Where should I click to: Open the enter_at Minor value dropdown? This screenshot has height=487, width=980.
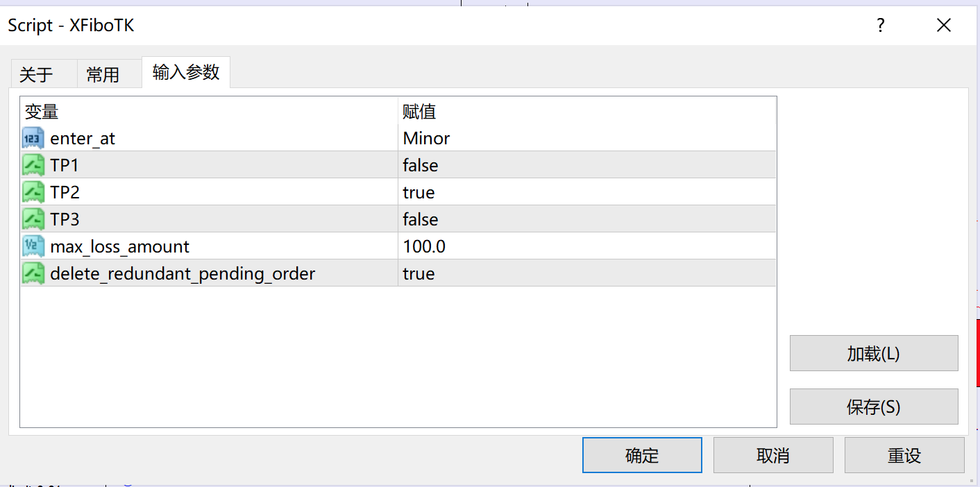click(x=426, y=138)
